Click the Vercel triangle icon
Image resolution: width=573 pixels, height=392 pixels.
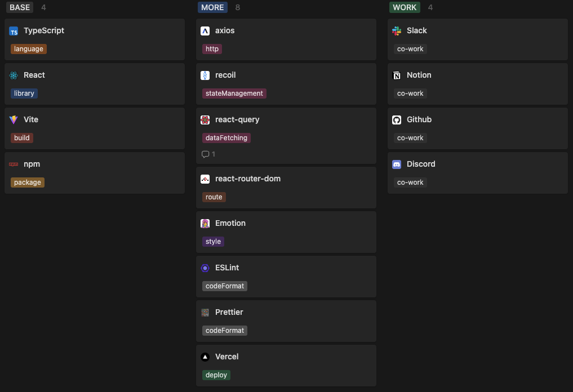205,357
